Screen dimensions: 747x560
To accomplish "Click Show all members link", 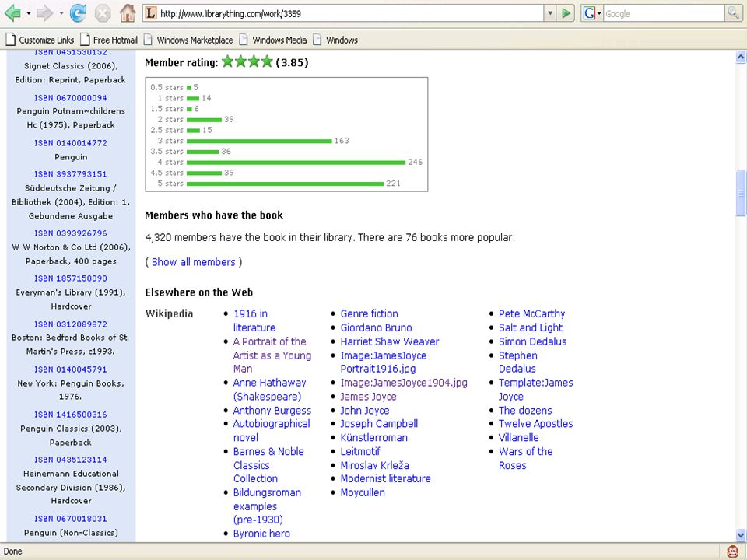I will point(194,262).
